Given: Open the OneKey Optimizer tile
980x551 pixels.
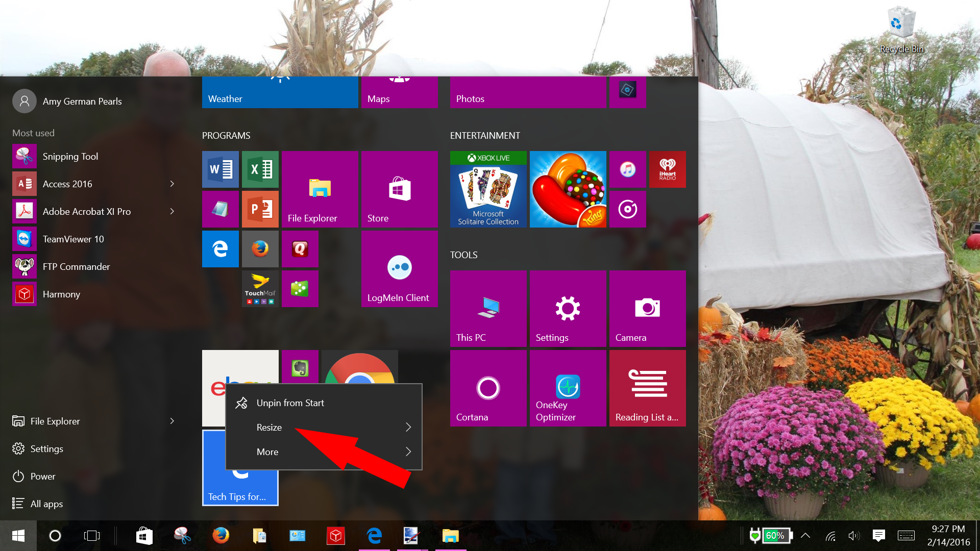Looking at the screenshot, I should point(567,388).
